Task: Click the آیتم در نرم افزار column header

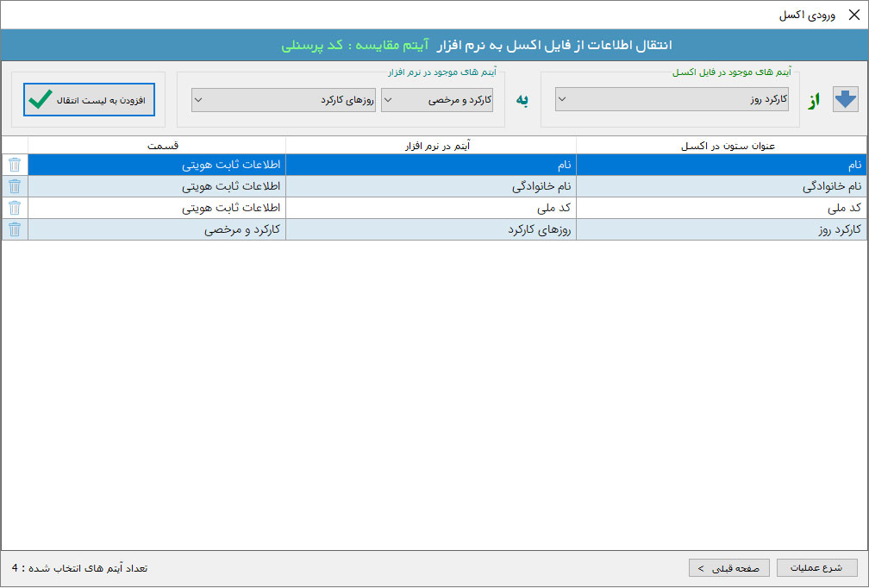Action: [431, 146]
